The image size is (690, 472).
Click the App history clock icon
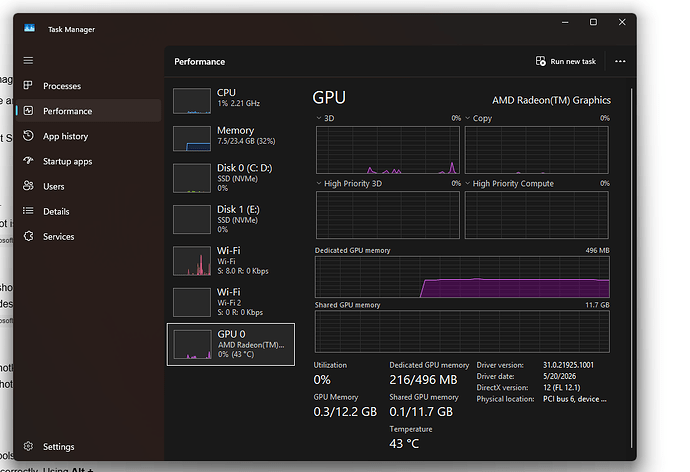(x=28, y=135)
